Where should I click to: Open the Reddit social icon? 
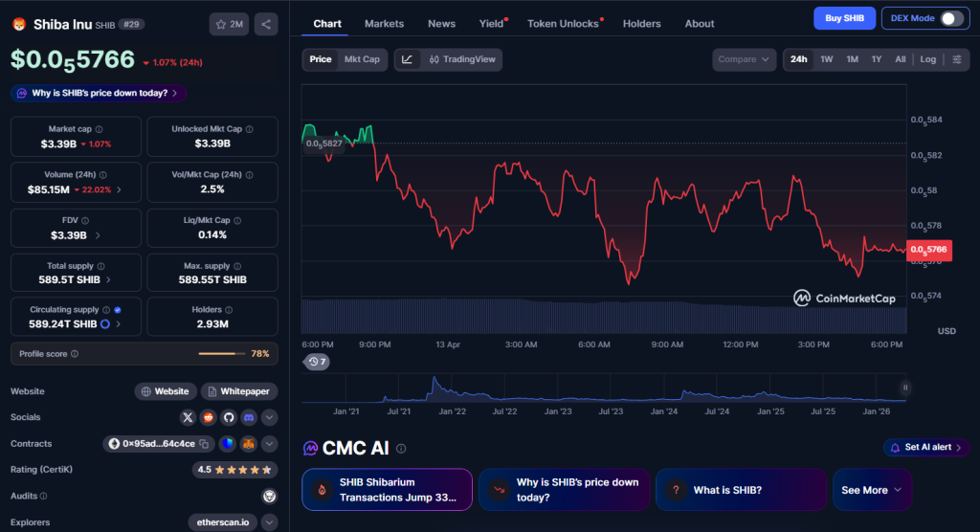[x=208, y=417]
